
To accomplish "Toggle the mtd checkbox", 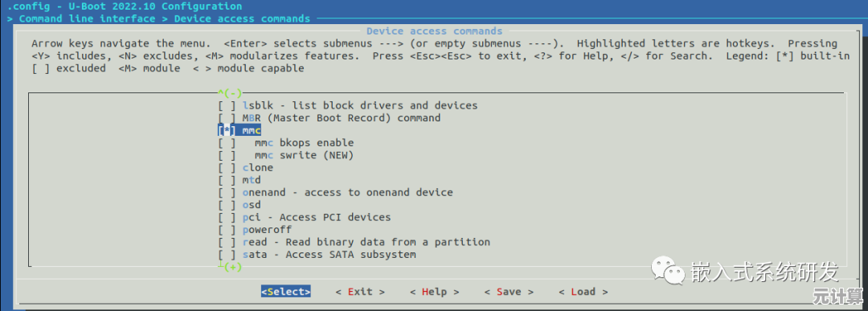I will [227, 180].
